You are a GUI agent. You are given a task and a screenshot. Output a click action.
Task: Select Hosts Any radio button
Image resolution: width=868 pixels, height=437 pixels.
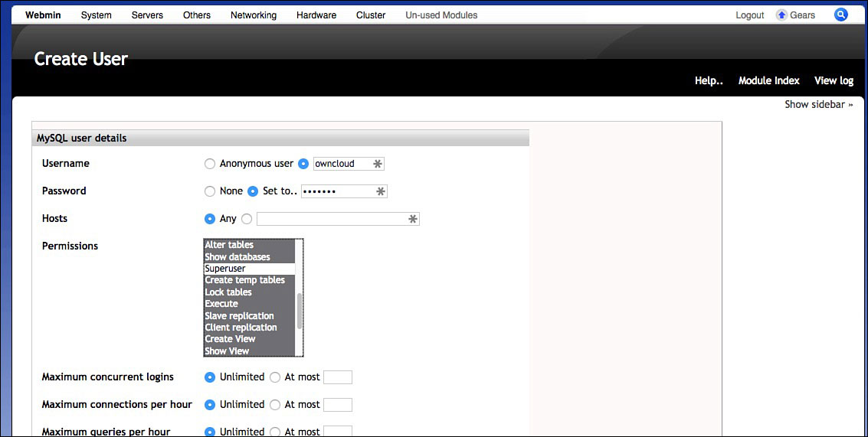(210, 219)
